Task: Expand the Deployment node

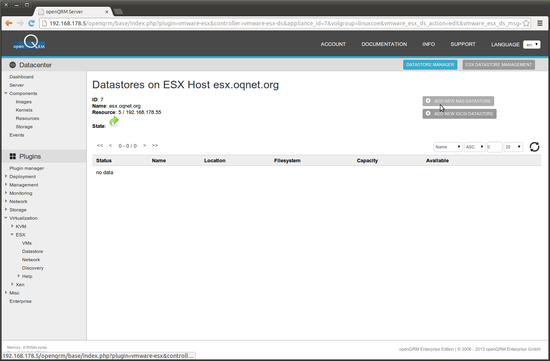Action: (x=6, y=176)
